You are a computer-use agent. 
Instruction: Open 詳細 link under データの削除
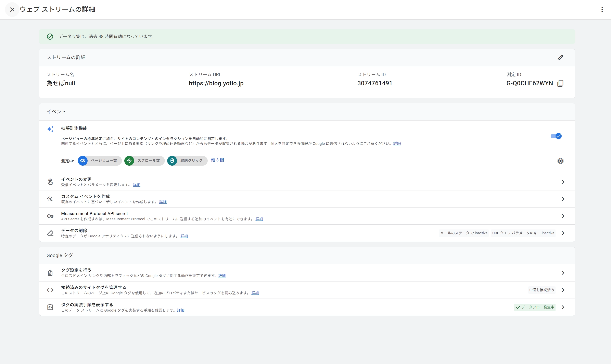click(x=184, y=236)
